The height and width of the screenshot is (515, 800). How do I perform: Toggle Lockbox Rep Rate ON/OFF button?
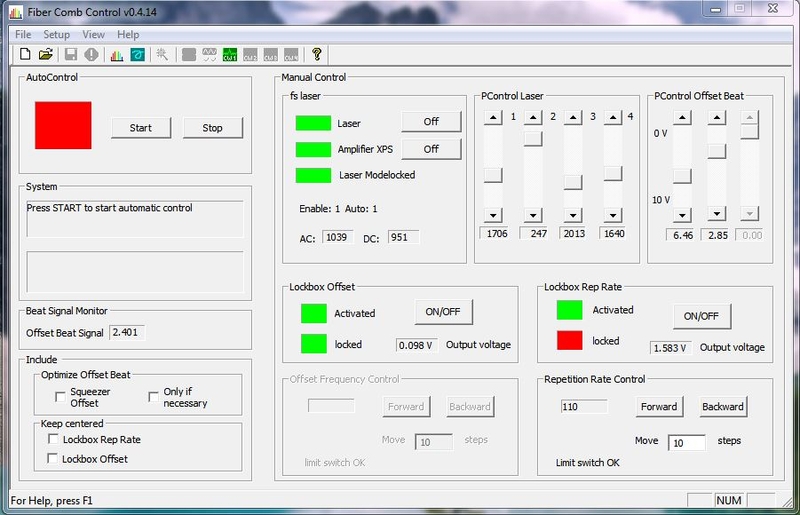click(x=701, y=316)
